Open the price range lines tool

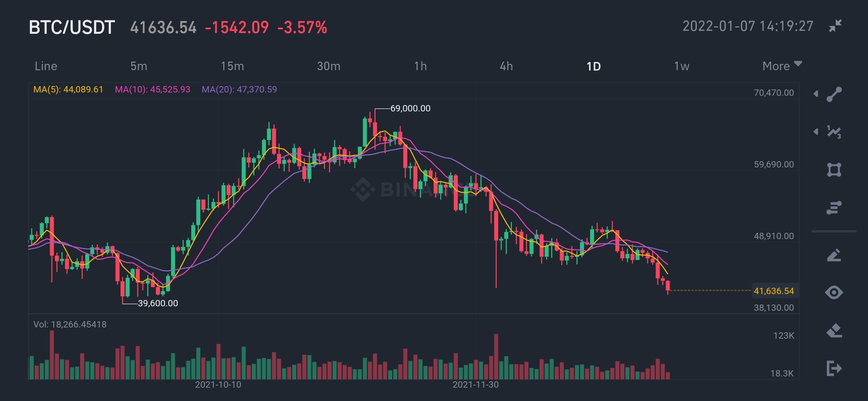834,208
